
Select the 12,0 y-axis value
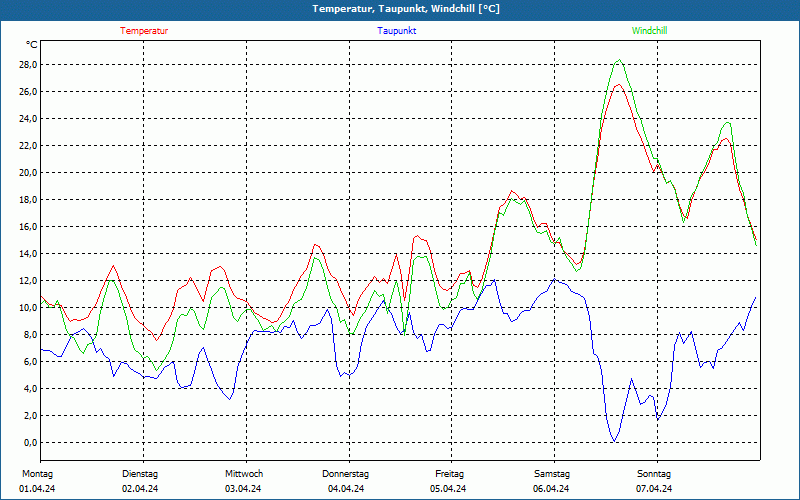[x=28, y=281]
